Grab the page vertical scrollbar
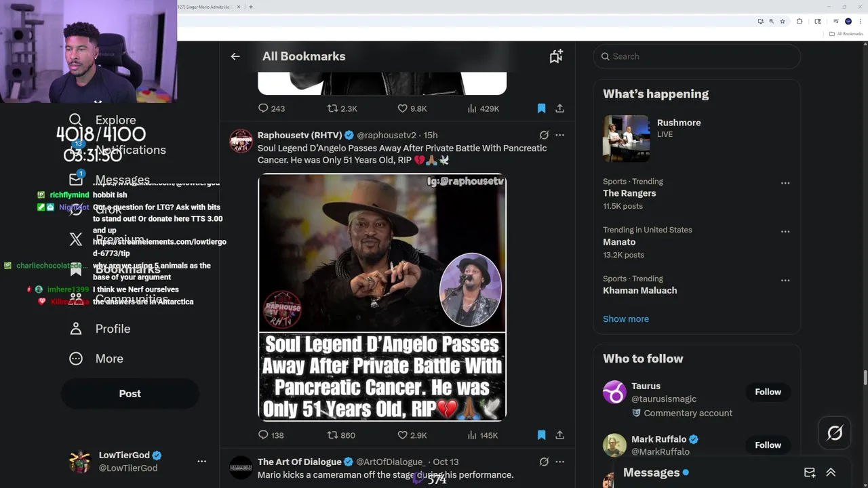Image resolution: width=868 pixels, height=488 pixels. pyautogui.click(x=865, y=378)
